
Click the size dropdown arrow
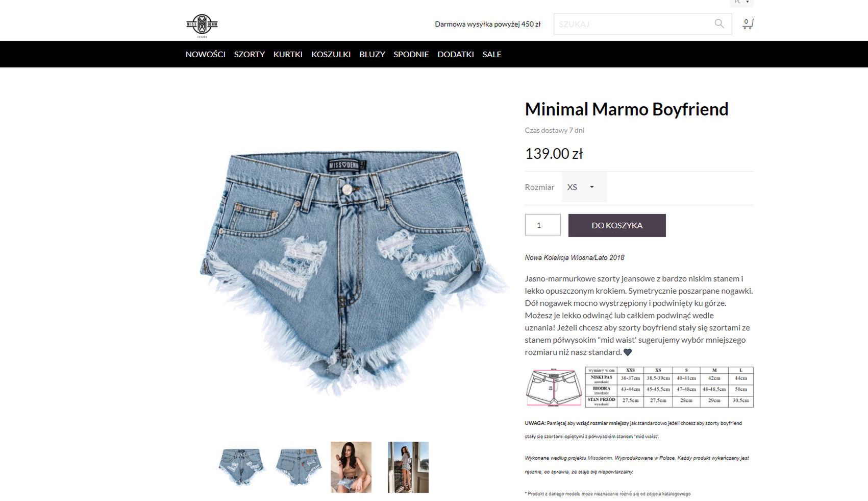pyautogui.click(x=592, y=187)
